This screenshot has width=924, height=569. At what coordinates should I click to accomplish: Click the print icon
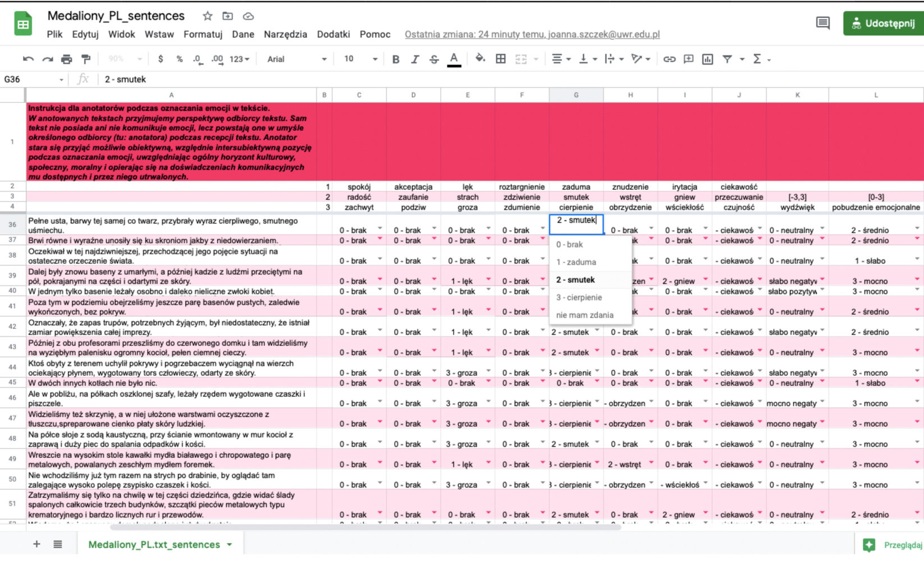coord(67,59)
